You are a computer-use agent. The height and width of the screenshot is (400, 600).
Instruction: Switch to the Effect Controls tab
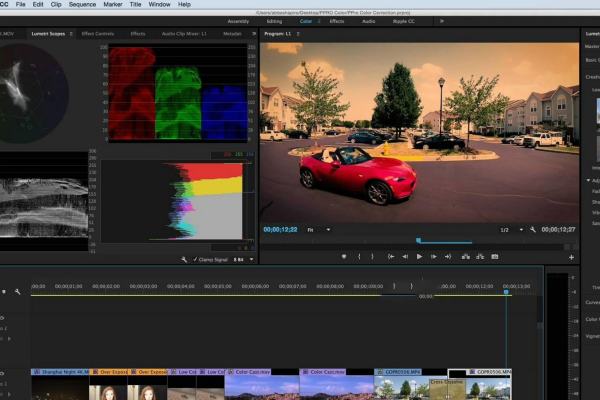tap(98, 33)
